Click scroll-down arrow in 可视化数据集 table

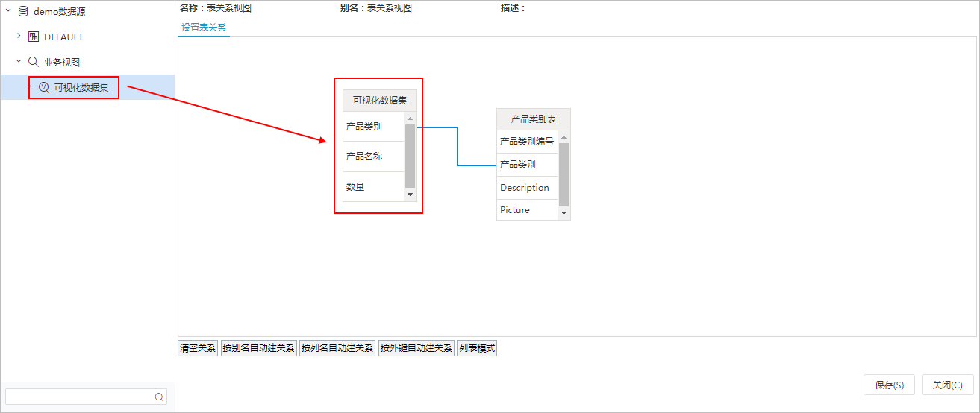[x=410, y=195]
